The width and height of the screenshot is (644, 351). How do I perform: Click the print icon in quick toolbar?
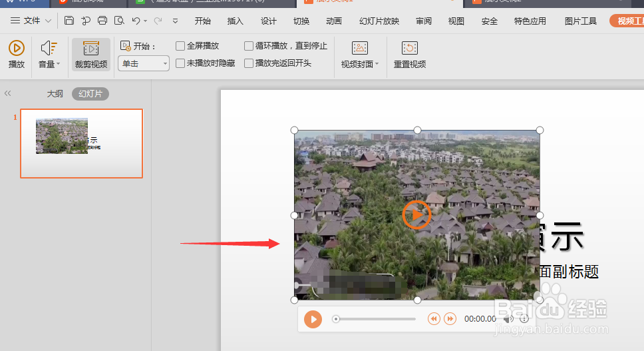[x=102, y=21]
